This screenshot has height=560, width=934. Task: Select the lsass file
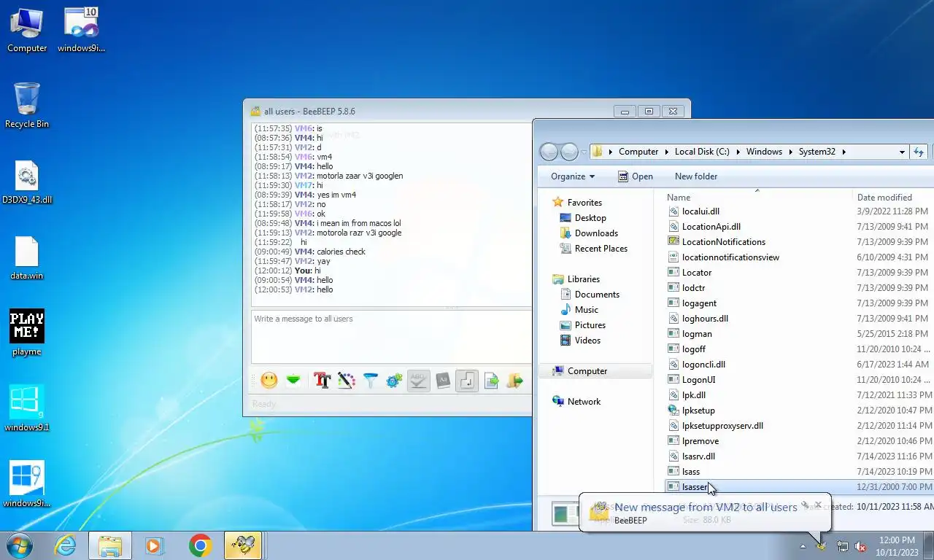[690, 472]
